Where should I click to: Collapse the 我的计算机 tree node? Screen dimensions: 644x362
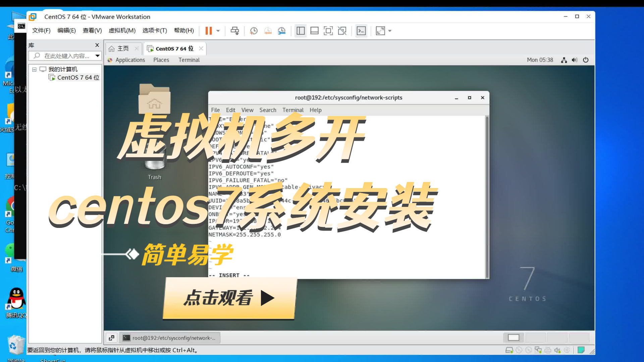(34, 69)
